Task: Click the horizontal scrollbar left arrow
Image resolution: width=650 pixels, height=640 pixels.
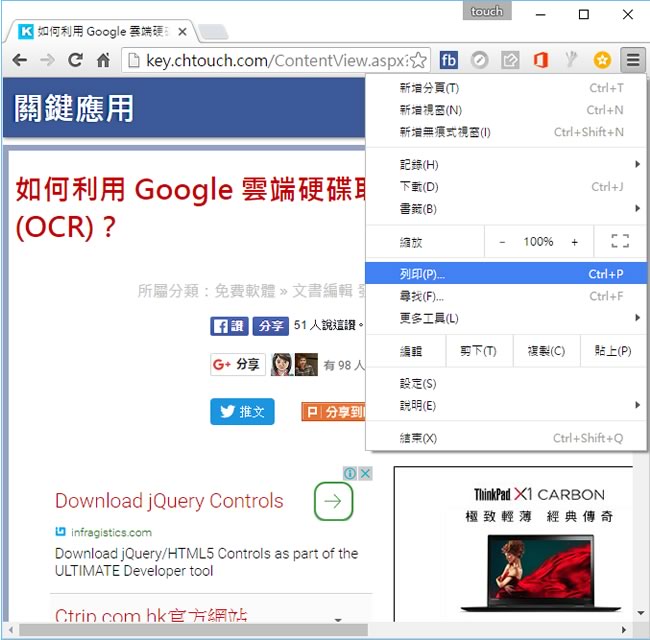Action: tap(11, 630)
